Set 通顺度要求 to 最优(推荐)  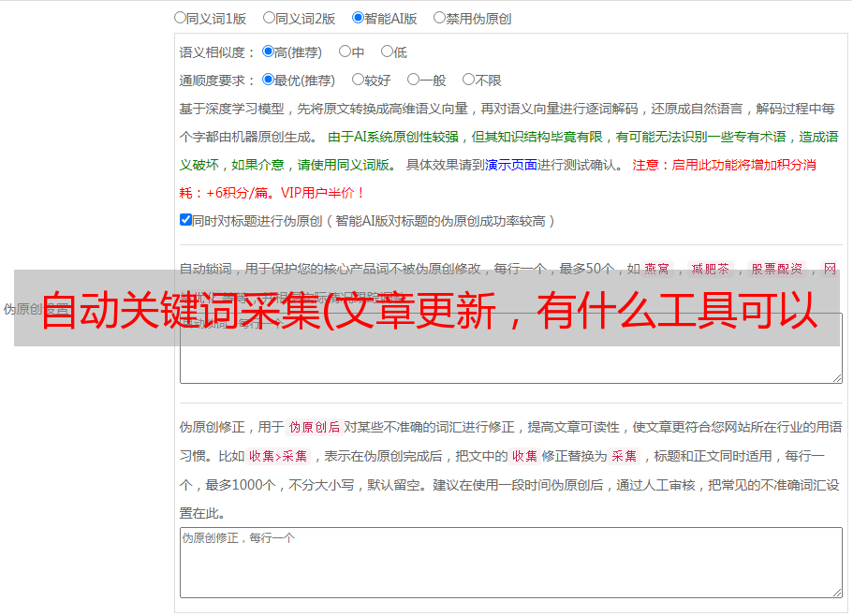pos(268,80)
